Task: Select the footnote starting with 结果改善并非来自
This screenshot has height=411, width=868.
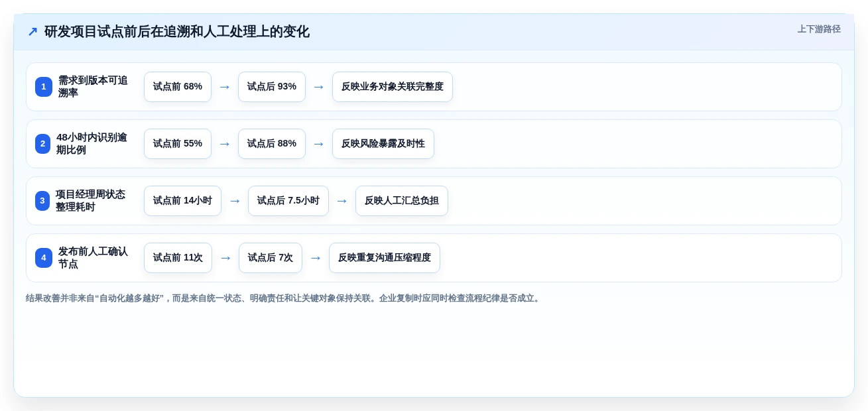Action: [x=284, y=298]
